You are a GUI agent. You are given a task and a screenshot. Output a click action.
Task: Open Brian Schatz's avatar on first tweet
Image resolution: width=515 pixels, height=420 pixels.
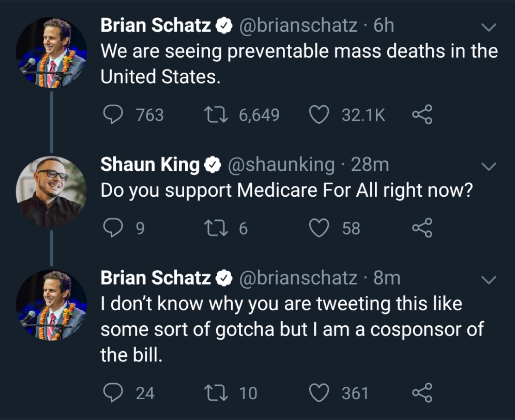[x=51, y=53]
